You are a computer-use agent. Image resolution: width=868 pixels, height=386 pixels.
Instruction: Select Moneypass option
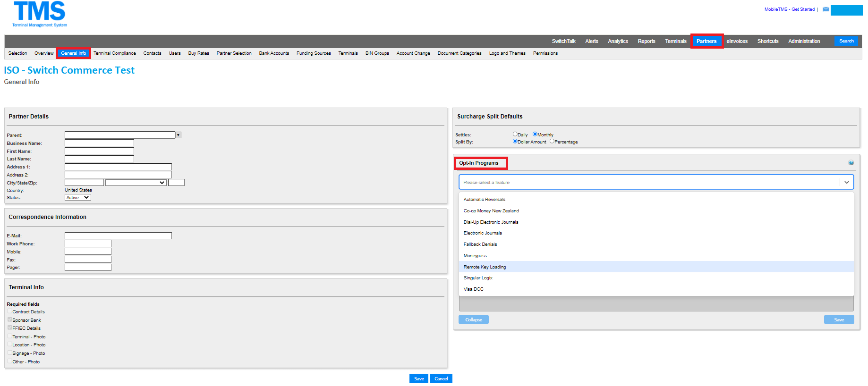[x=656, y=256]
